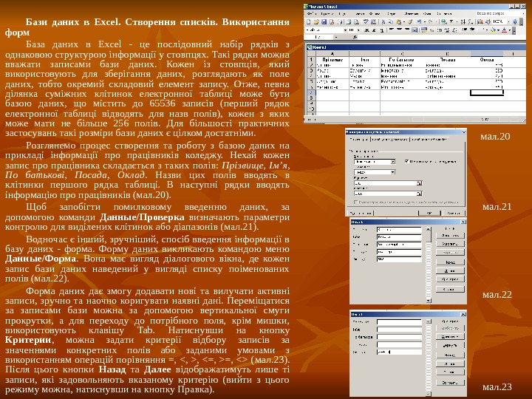Expand the data type dropdown in validation dialog

(x=393, y=162)
